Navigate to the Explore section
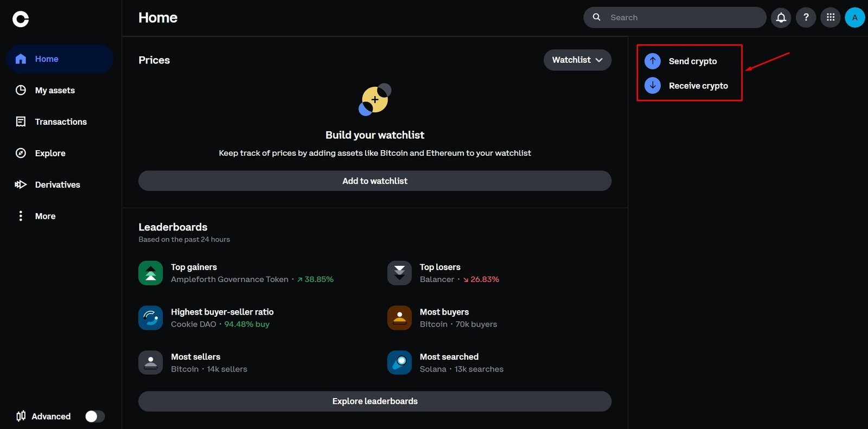The height and width of the screenshot is (429, 868). click(50, 153)
